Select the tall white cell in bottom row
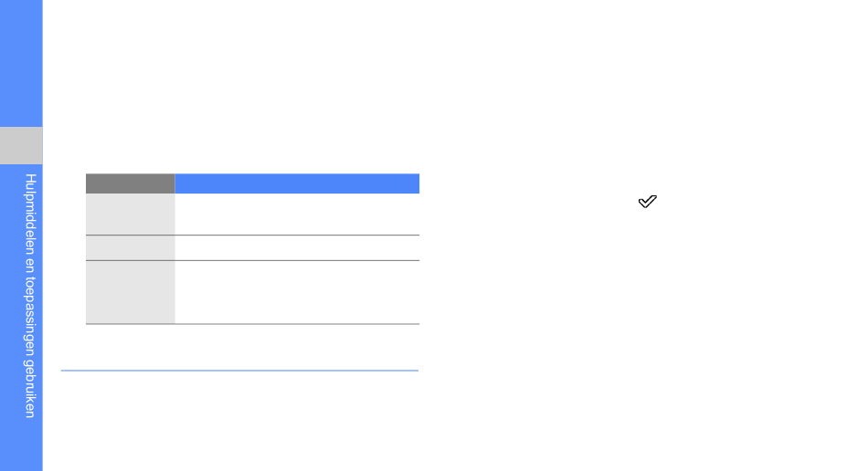The image size is (868, 471). coord(297,292)
